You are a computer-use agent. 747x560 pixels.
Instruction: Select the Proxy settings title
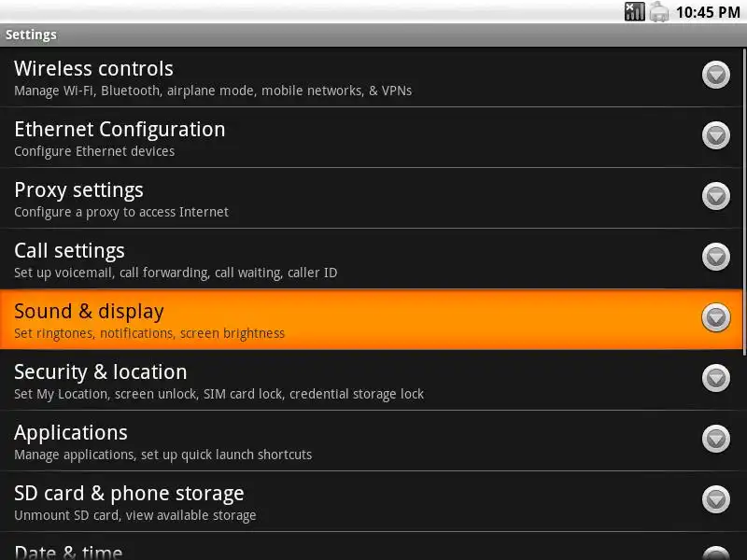pyautogui.click(x=78, y=190)
